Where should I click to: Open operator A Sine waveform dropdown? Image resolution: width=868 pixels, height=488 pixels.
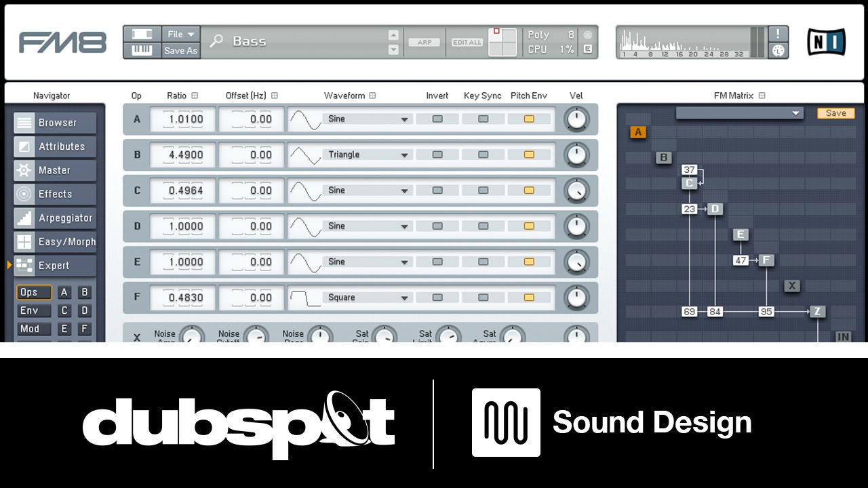(x=367, y=119)
